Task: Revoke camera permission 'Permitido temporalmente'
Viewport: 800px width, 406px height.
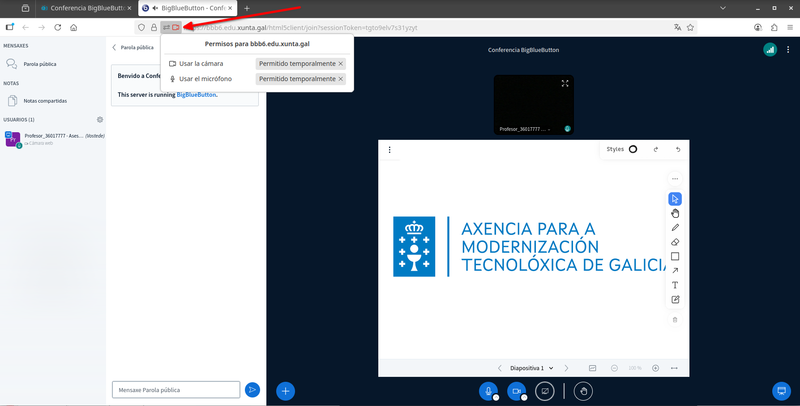Action: click(340, 63)
